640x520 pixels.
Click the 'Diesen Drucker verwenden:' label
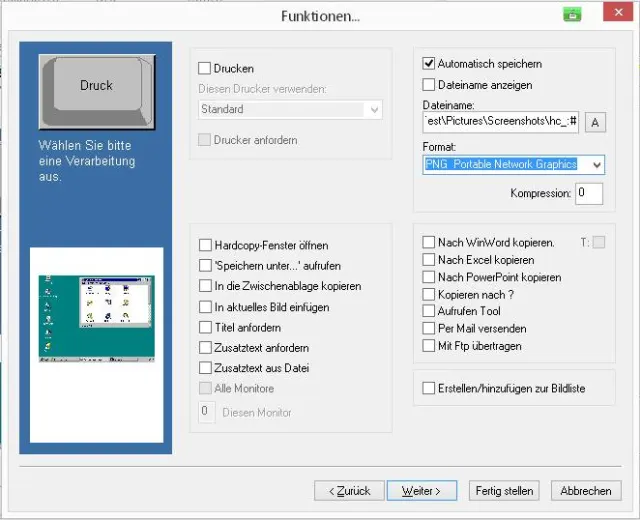coord(262,89)
